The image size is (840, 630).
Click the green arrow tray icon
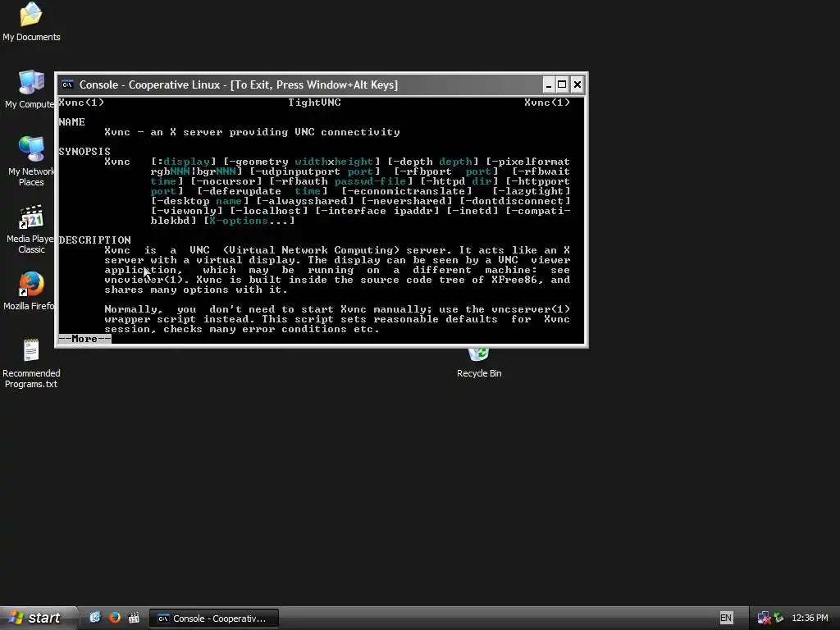(779, 618)
